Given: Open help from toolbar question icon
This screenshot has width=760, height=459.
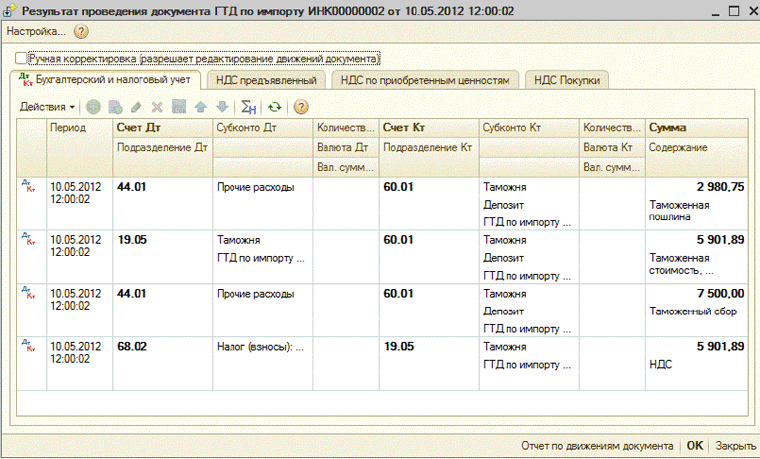Looking at the screenshot, I should pos(300,106).
